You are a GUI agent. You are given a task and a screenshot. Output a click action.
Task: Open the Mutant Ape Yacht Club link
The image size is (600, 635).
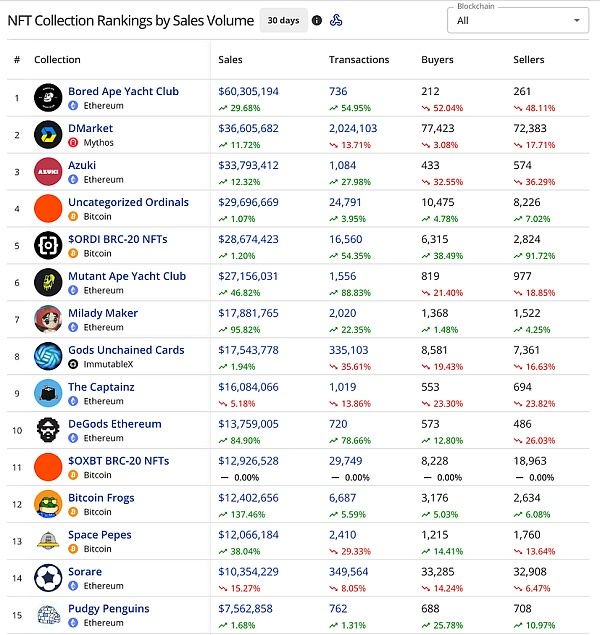(x=127, y=276)
